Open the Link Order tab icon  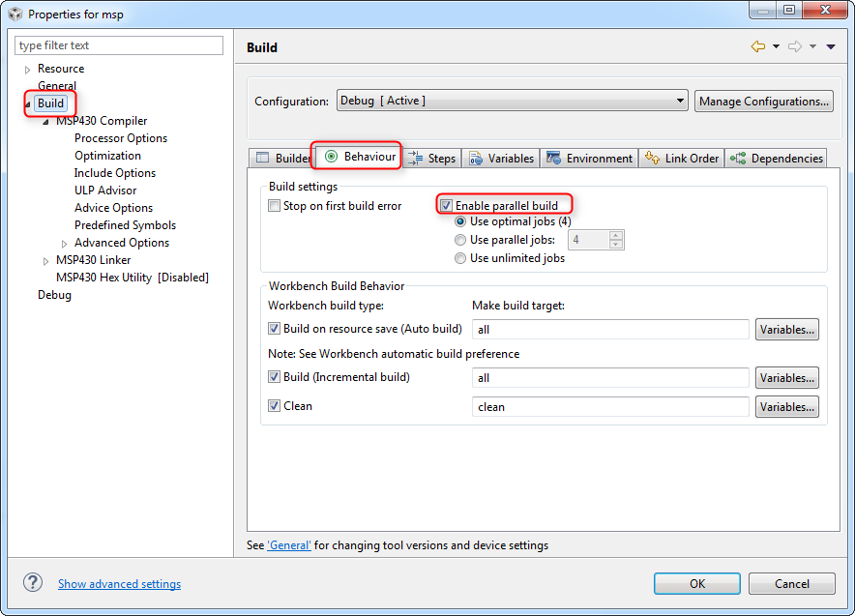point(652,158)
